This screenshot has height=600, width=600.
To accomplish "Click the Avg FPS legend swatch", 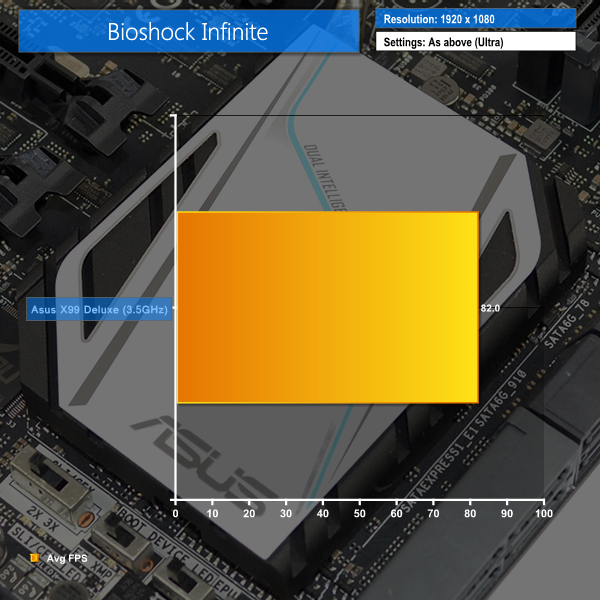I will (x=34, y=558).
